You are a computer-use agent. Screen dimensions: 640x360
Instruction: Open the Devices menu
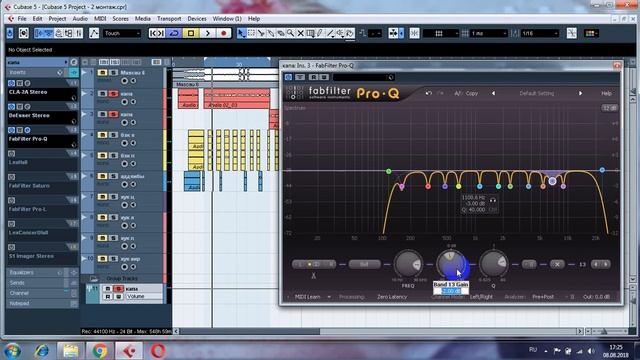197,19
